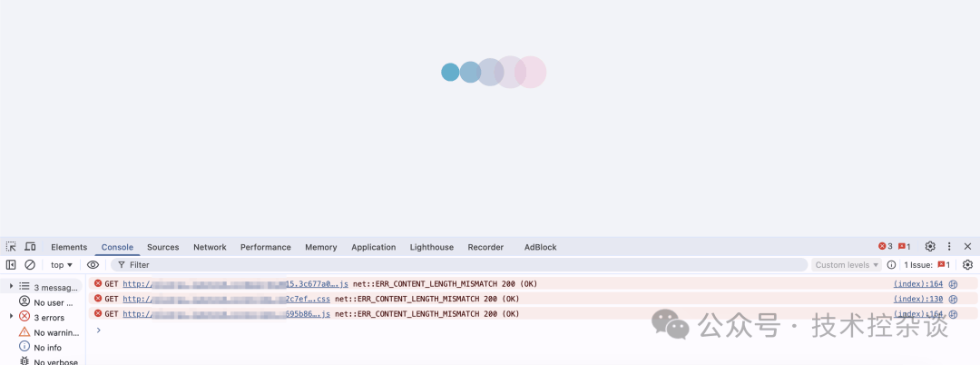Open the top context dropdown
This screenshot has width=980, height=365.
tap(62, 265)
